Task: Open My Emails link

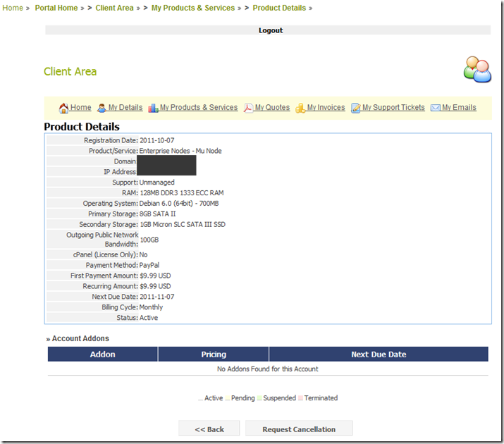Action: pyautogui.click(x=459, y=107)
